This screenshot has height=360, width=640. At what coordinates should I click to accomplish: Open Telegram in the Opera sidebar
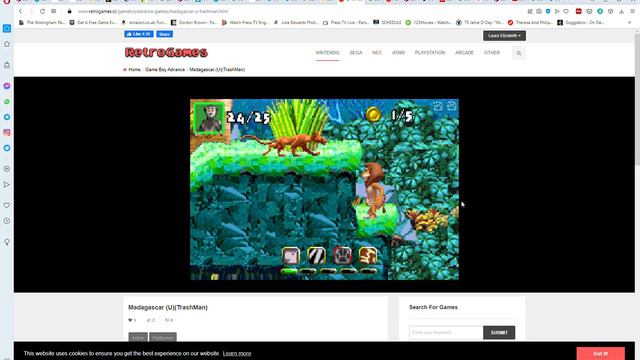coord(7,117)
